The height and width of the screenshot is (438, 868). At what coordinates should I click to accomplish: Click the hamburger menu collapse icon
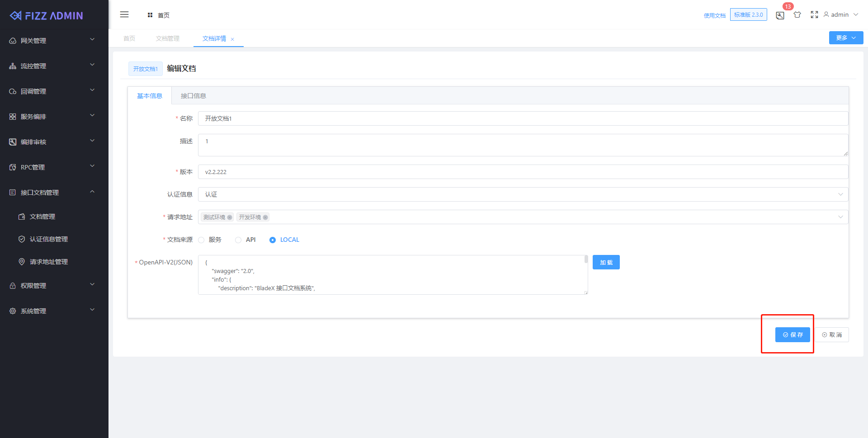coord(124,14)
